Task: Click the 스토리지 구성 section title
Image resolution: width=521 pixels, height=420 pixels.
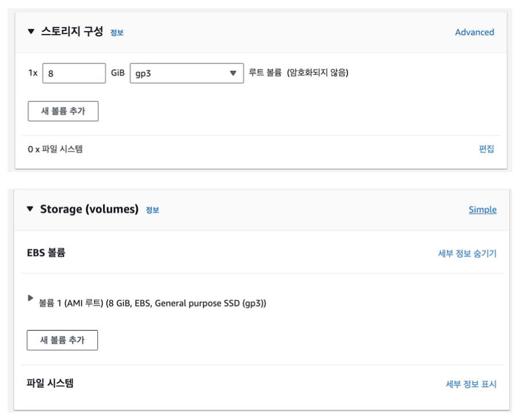Action: coord(72,32)
